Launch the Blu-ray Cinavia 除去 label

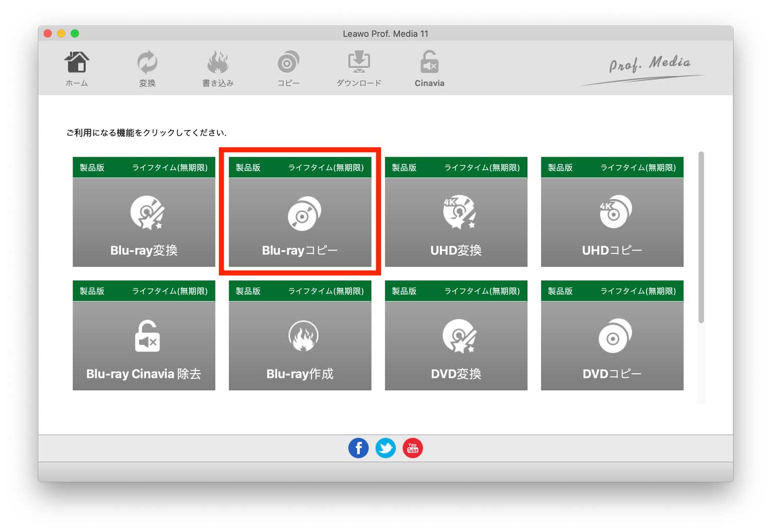tap(144, 374)
